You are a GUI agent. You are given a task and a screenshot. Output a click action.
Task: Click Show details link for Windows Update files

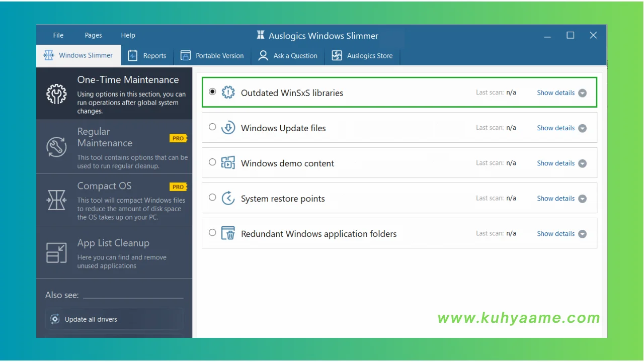click(555, 128)
